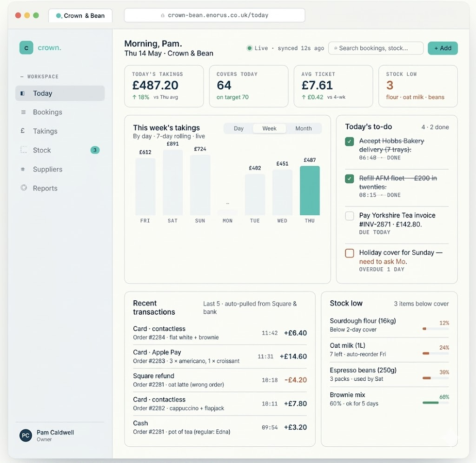Open the Avg Ticket card
476x463 pixels.
coord(333,86)
